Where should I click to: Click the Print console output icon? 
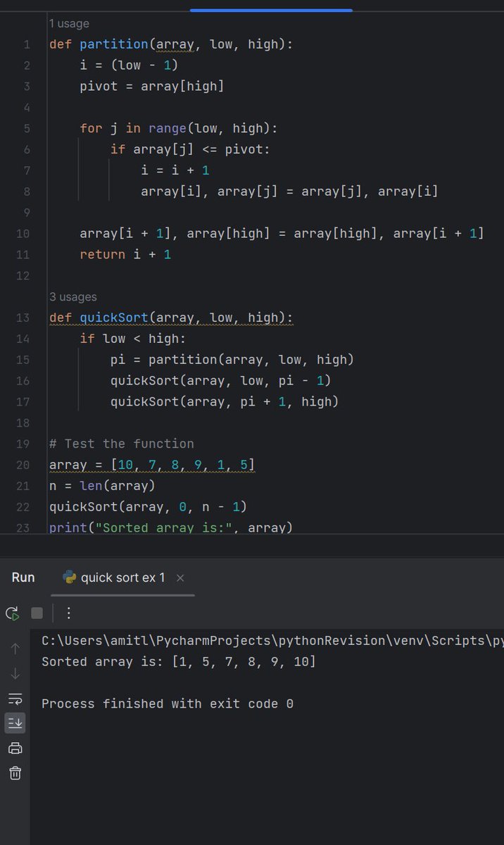(x=15, y=748)
